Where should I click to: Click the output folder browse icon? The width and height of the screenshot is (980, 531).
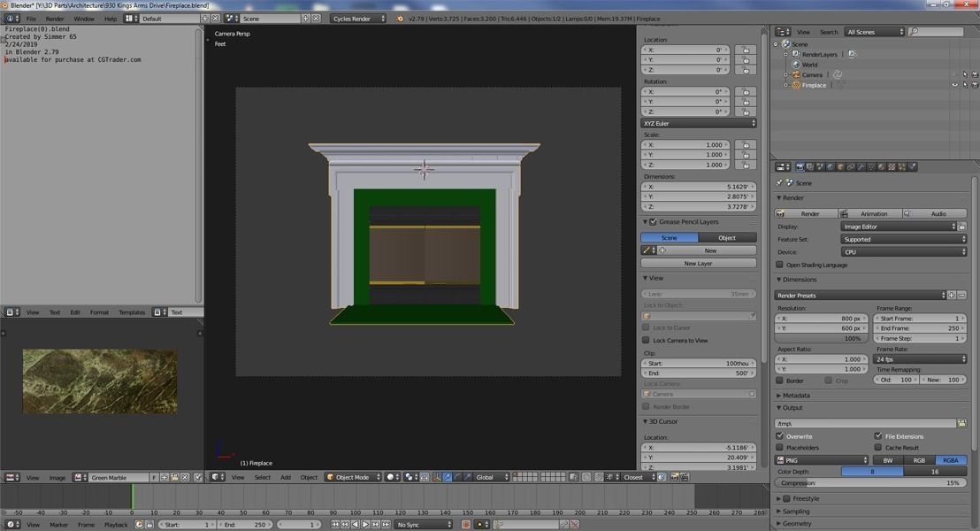[x=962, y=423]
